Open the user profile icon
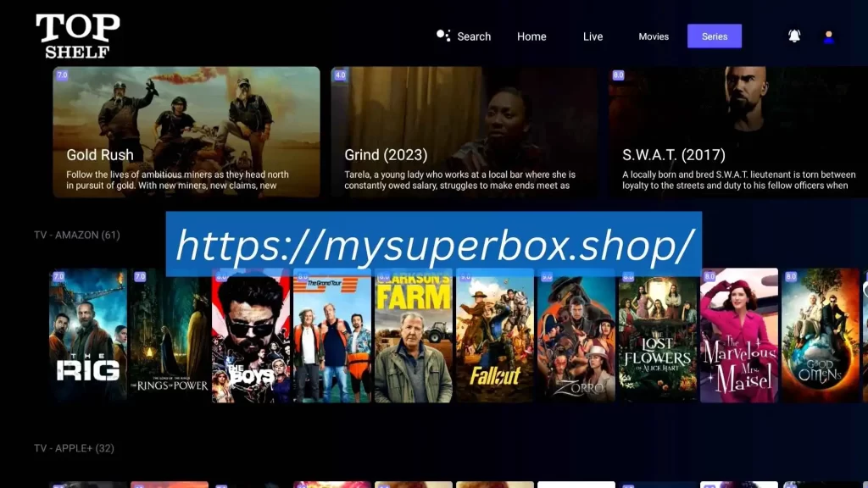The image size is (868, 488). click(x=829, y=36)
